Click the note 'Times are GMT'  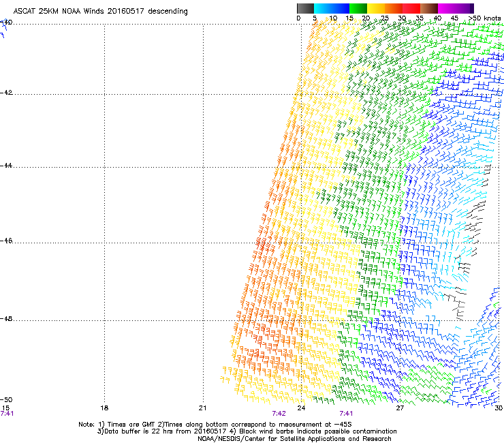(131, 425)
